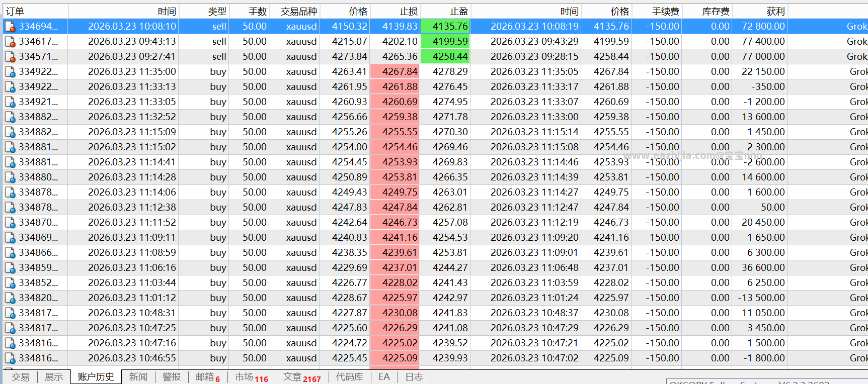
Task: Click the profit value 22 150.00
Action: point(763,71)
